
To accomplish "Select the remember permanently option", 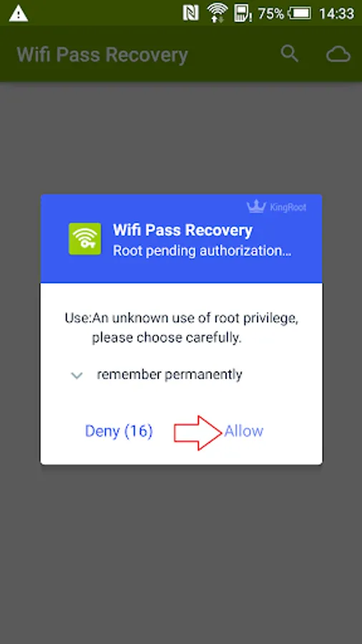I will (169, 374).
